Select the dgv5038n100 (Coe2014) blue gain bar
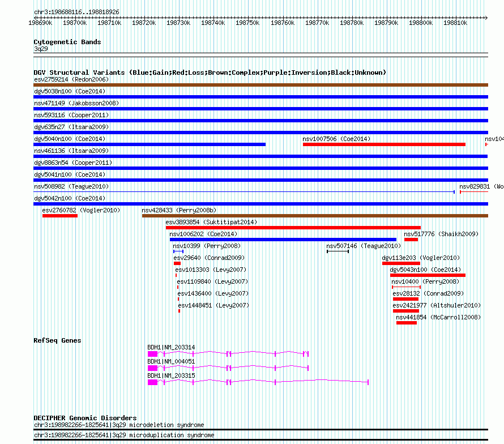Screen dimensions: 504x444 coord(260,97)
